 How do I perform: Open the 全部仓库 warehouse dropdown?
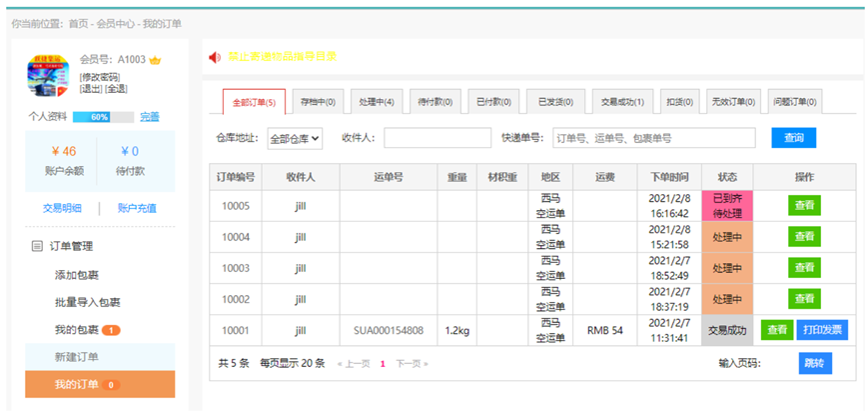tap(294, 138)
